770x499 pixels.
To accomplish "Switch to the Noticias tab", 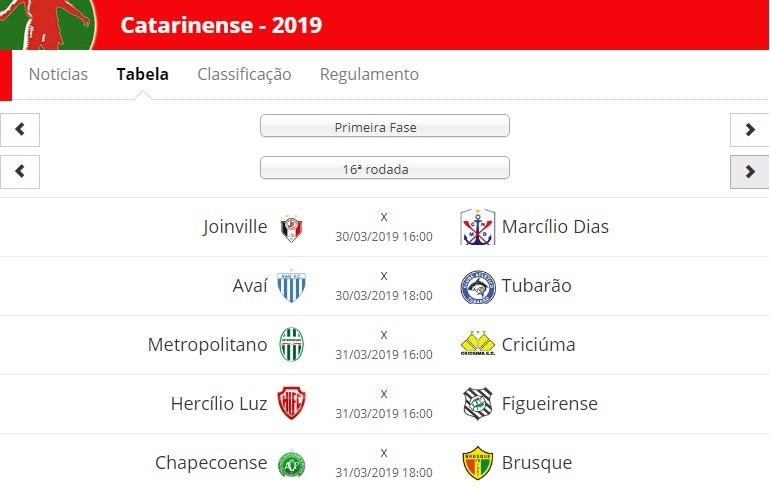I will tap(58, 74).
